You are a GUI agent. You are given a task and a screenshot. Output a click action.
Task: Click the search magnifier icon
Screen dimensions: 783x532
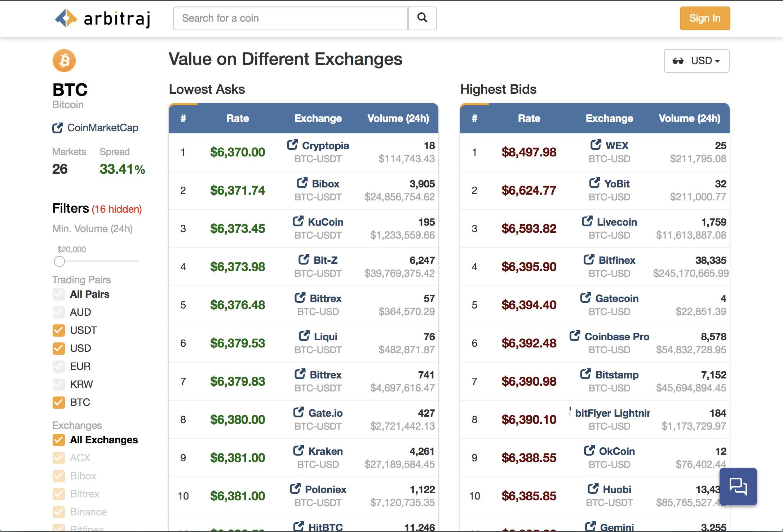(422, 18)
